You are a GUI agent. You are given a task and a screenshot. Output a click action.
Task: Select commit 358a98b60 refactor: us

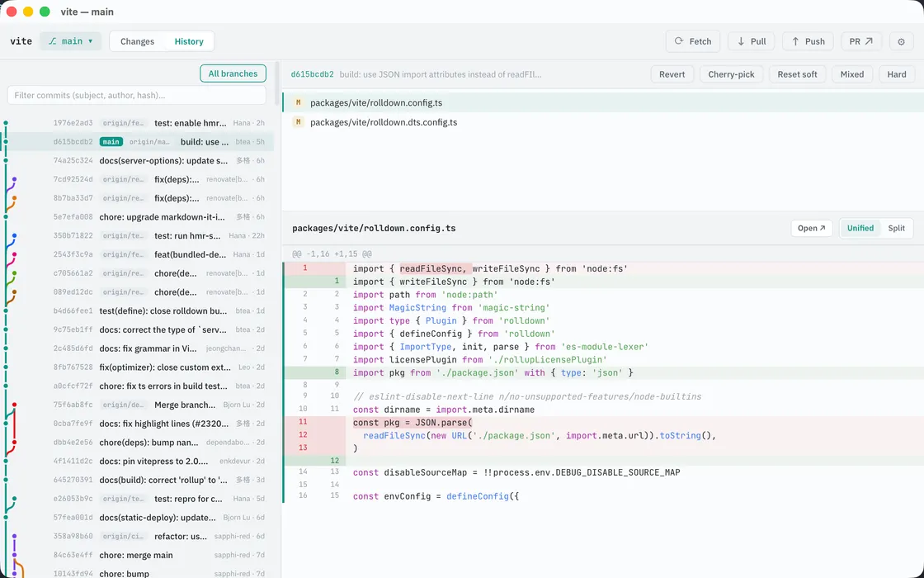[x=137, y=536]
